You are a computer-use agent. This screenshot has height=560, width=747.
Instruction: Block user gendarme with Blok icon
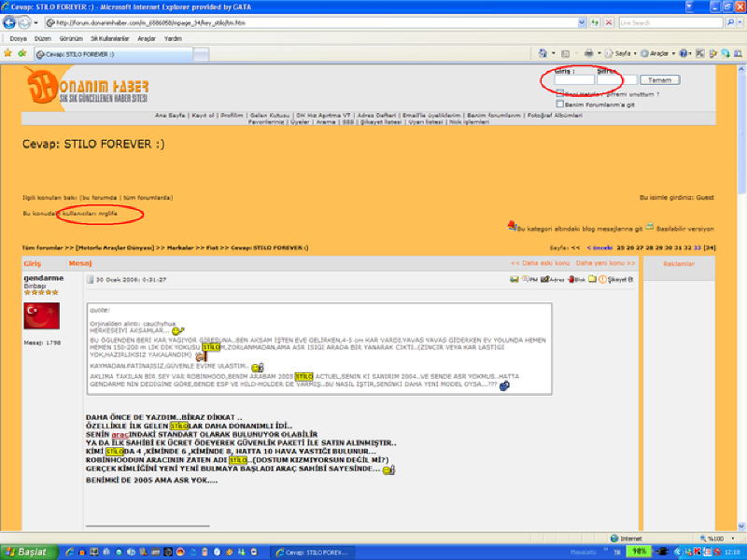coord(576,279)
